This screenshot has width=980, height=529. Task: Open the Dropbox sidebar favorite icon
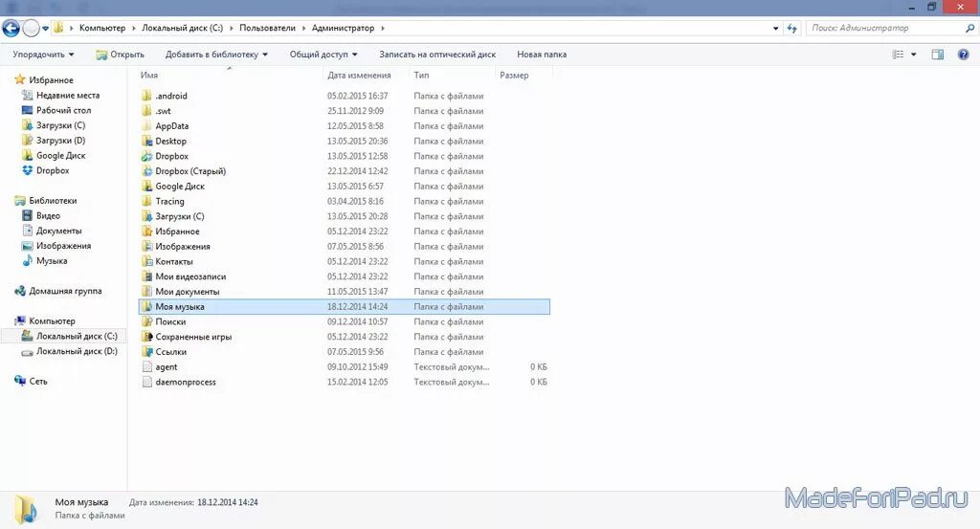[x=28, y=170]
